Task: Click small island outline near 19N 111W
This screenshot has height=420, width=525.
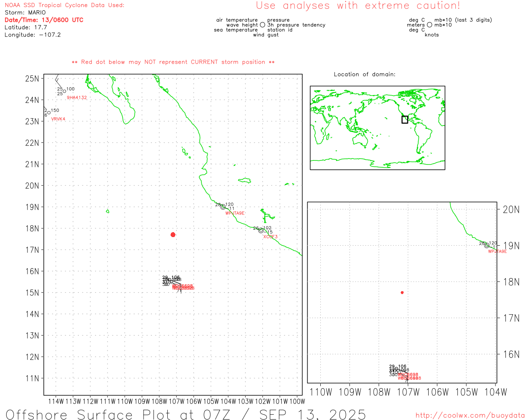Action: [107, 211]
